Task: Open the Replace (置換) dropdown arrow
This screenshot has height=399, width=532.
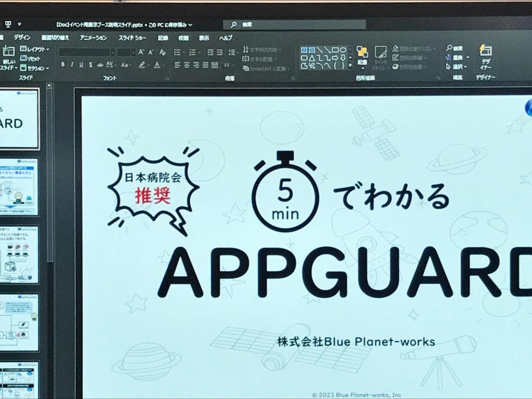Action: [x=468, y=57]
